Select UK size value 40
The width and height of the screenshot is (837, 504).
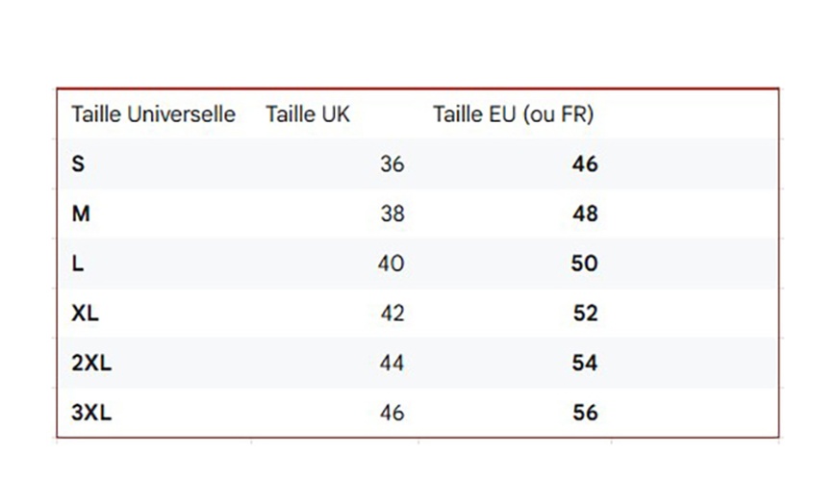point(391,264)
